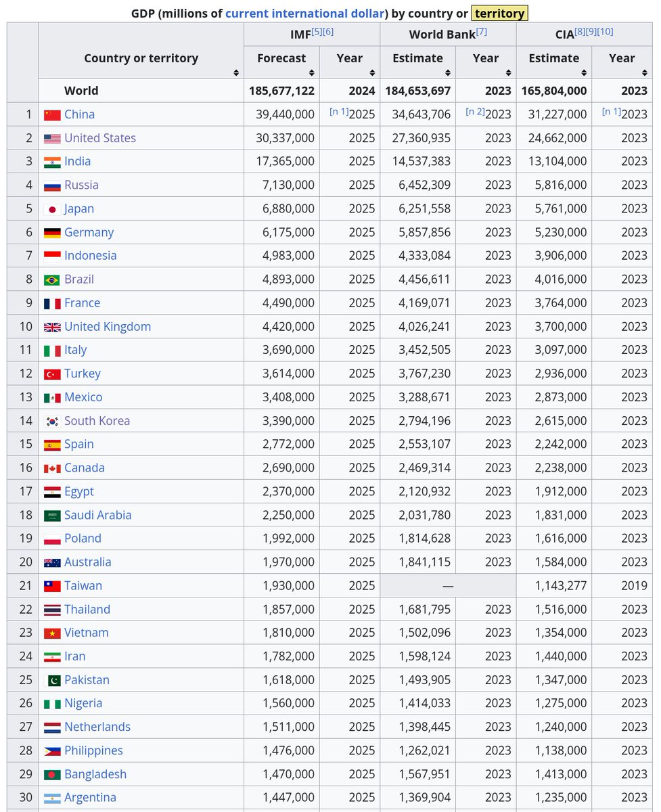Open the 'current international dollar' link
Image resolution: width=661 pixels, height=812 pixels.
pos(305,13)
